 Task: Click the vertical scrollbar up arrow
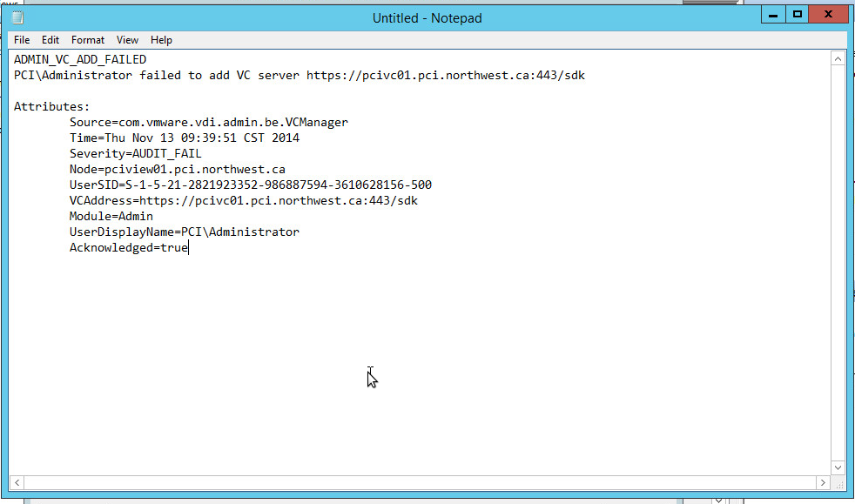click(x=838, y=58)
